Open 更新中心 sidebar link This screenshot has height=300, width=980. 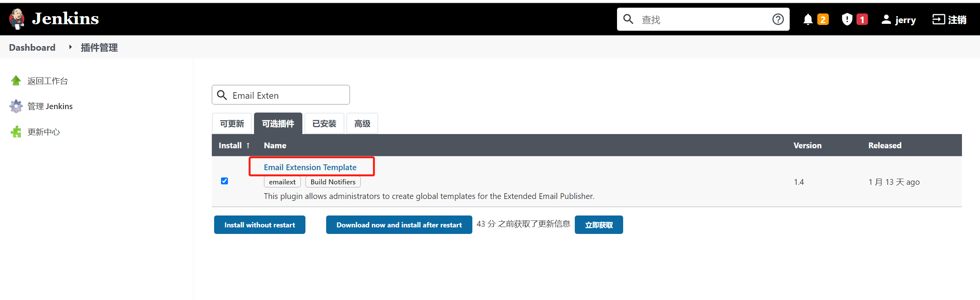click(x=44, y=132)
